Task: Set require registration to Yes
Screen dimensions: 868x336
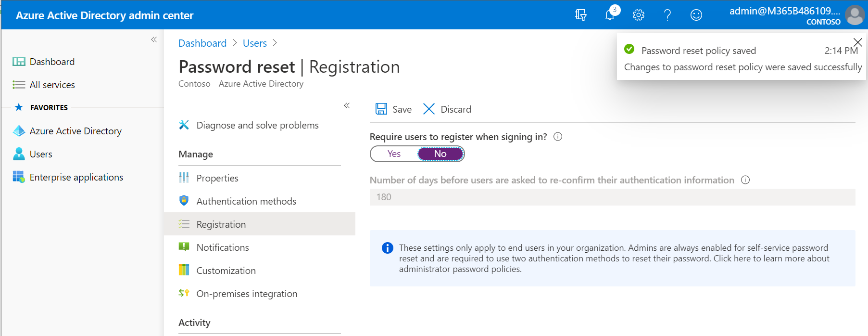Action: pyautogui.click(x=394, y=154)
